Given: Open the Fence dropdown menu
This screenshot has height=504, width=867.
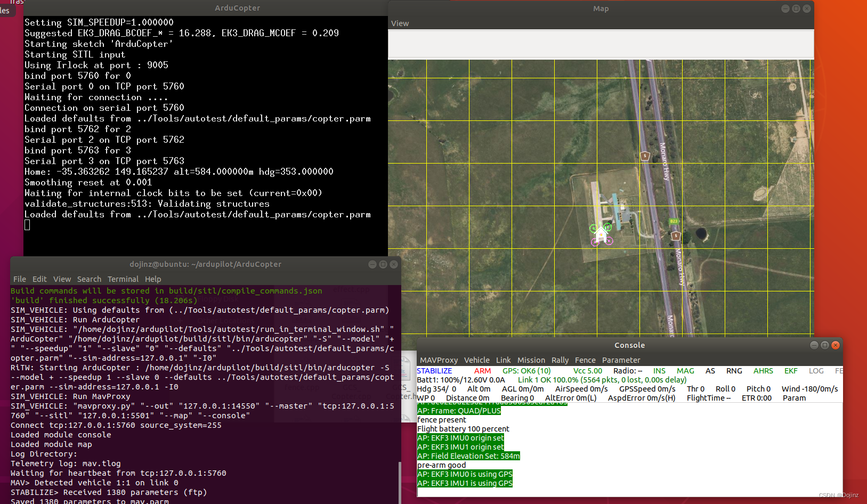Looking at the screenshot, I should [585, 360].
